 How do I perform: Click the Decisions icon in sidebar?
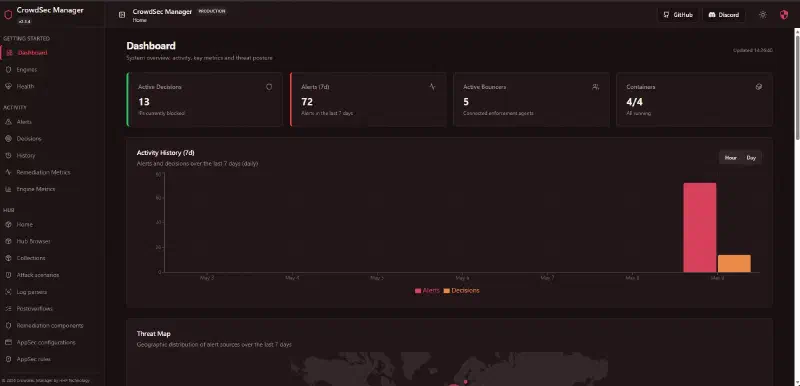coord(8,139)
